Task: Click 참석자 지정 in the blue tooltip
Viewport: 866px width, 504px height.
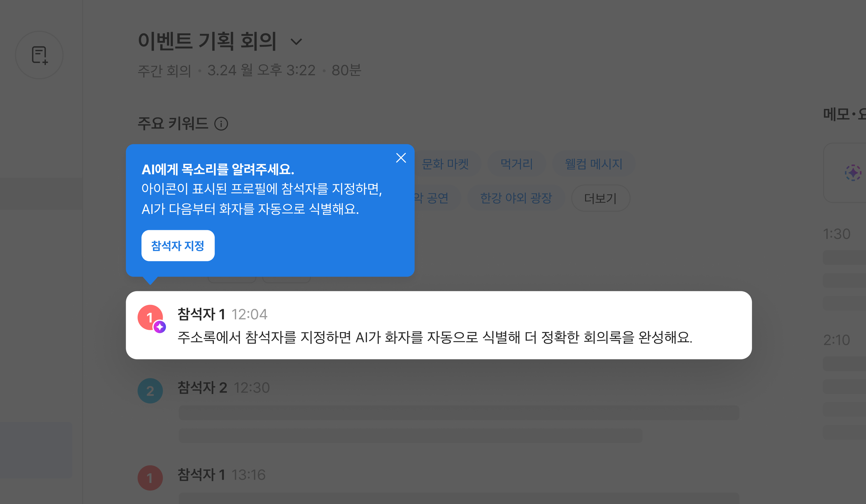Action: coord(178,245)
